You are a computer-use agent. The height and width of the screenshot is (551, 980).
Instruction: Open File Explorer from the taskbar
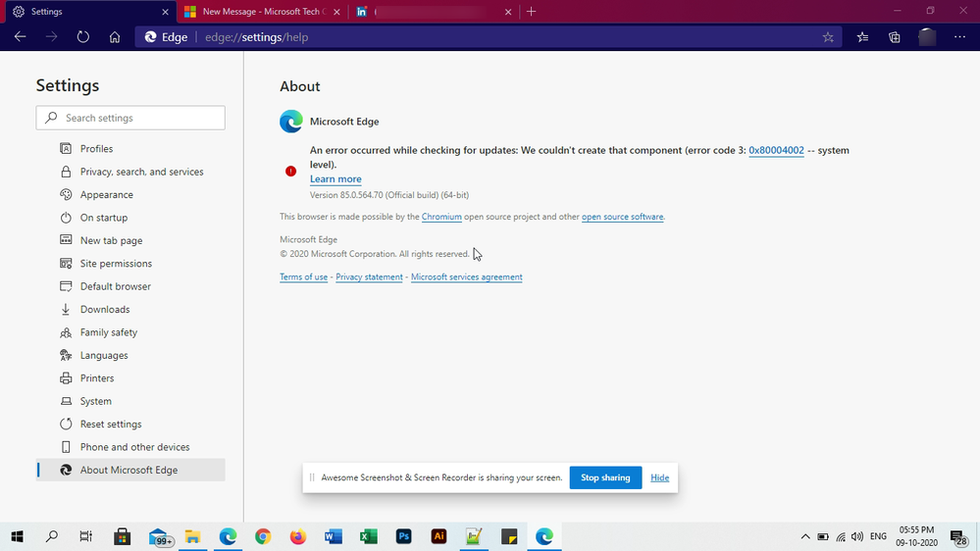(192, 536)
